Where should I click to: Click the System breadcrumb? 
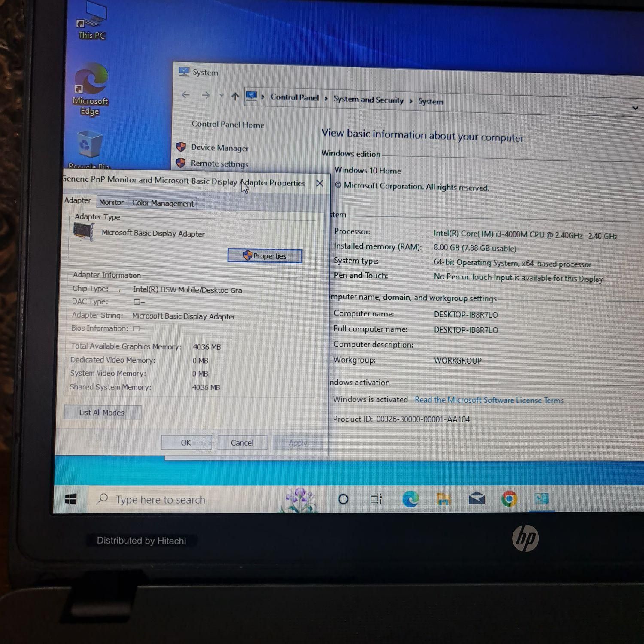(x=431, y=101)
